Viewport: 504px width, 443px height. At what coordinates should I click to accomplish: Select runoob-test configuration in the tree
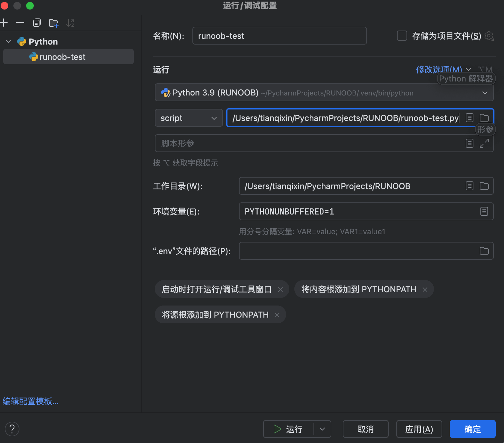click(62, 57)
